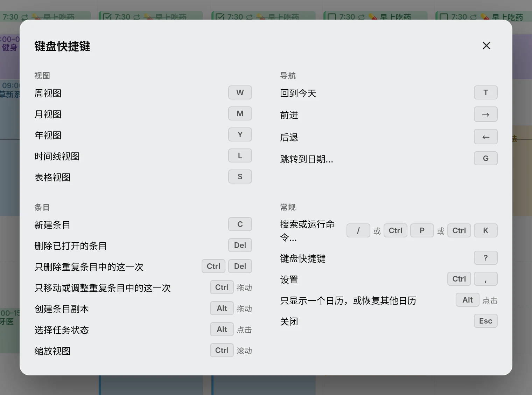Select the 年视图 shortcut label

pyautogui.click(x=48, y=136)
